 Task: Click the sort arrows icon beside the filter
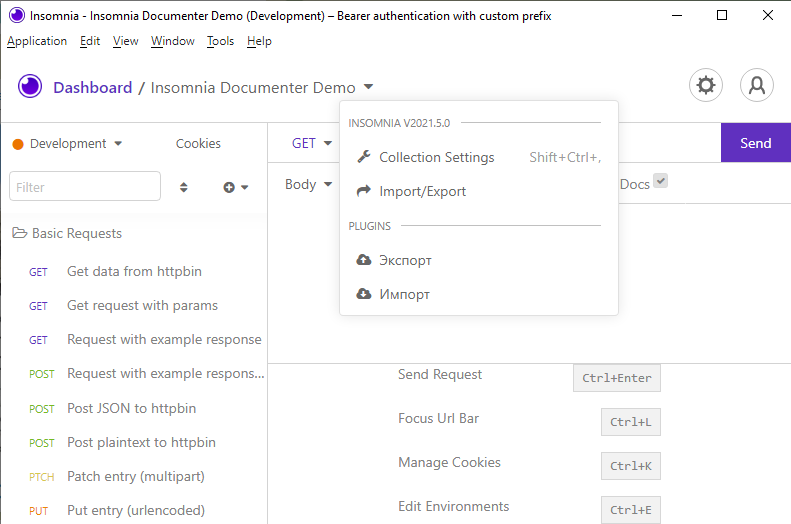pyautogui.click(x=184, y=187)
